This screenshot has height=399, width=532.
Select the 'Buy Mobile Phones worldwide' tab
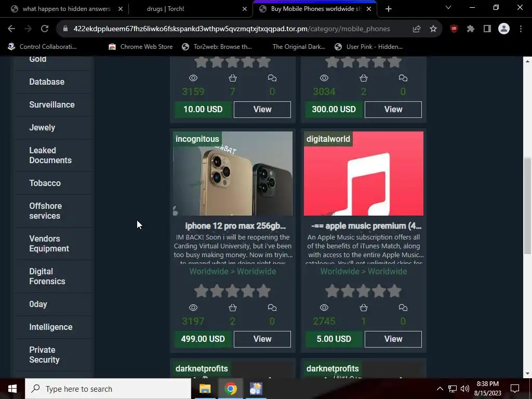click(314, 9)
